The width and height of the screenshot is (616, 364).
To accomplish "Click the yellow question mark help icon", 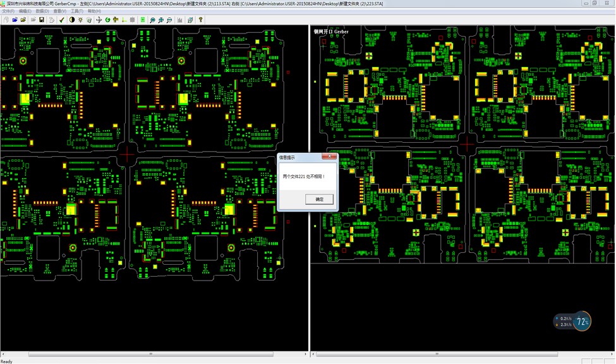I will (x=201, y=20).
